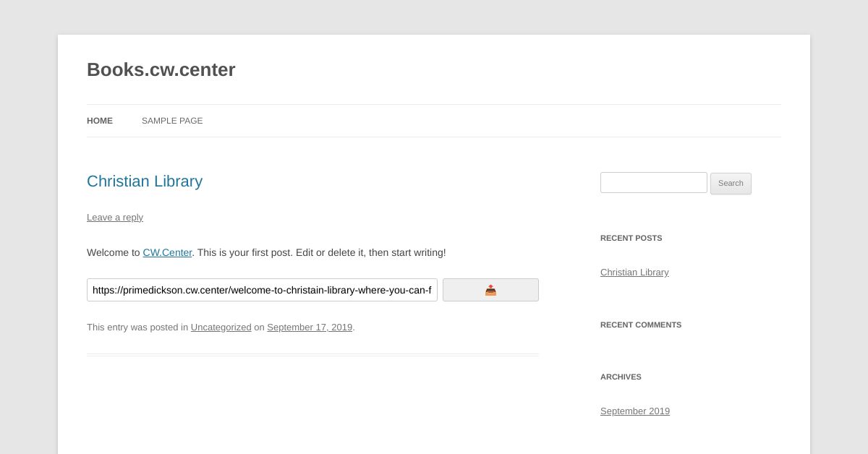Click the outbox tray icon beside the URL

(x=490, y=290)
